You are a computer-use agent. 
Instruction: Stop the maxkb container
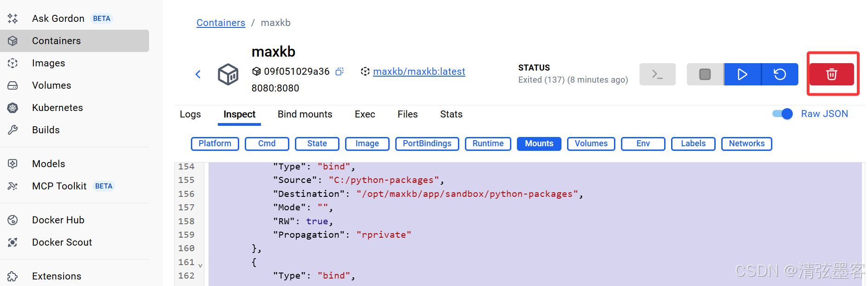click(x=705, y=74)
